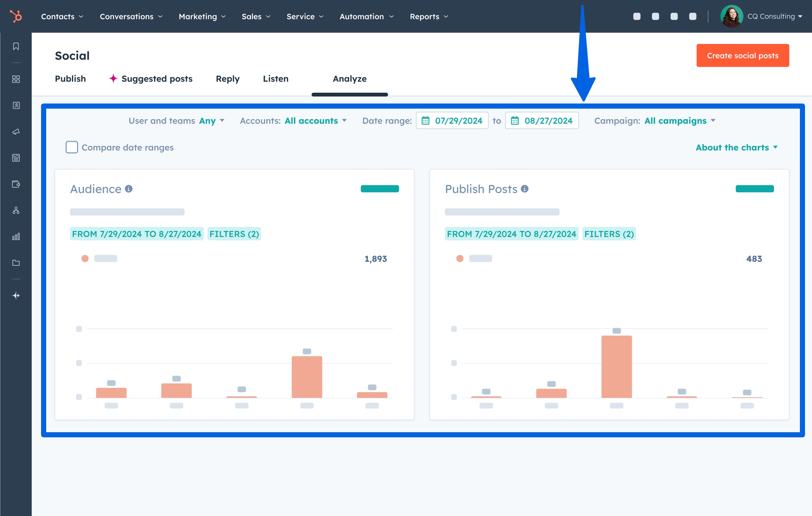Click the Audience chart info tooltip icon
Image resolution: width=812 pixels, height=516 pixels.
[128, 189]
